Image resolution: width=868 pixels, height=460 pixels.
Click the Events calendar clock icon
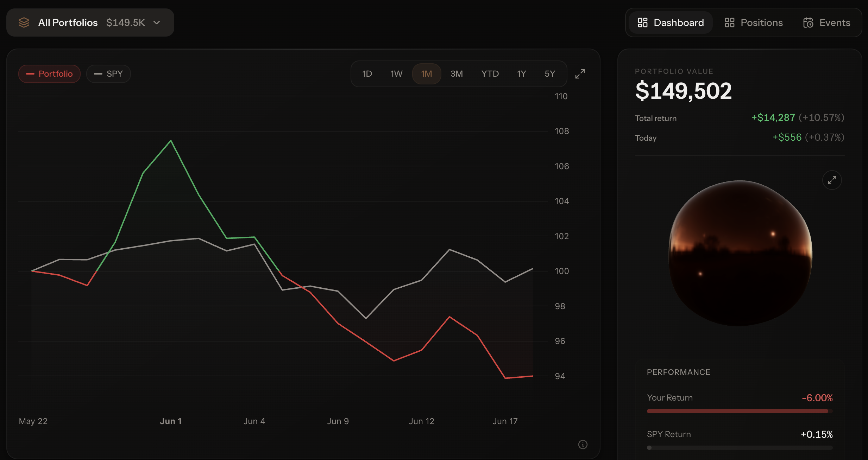[808, 23]
